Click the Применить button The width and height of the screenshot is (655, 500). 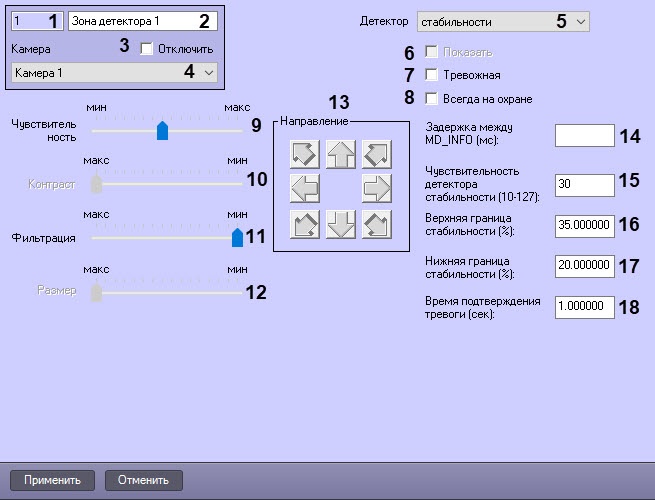pos(52,480)
